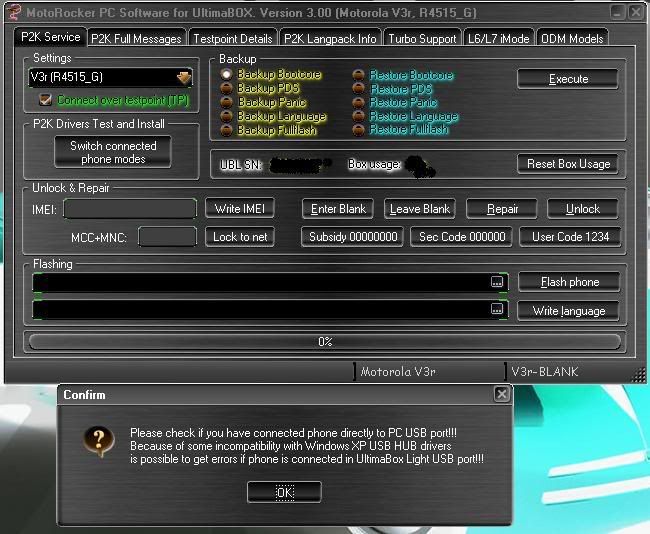Viewport: 650px width, 534px height.
Task: Click the Repair button
Action: click(502, 209)
